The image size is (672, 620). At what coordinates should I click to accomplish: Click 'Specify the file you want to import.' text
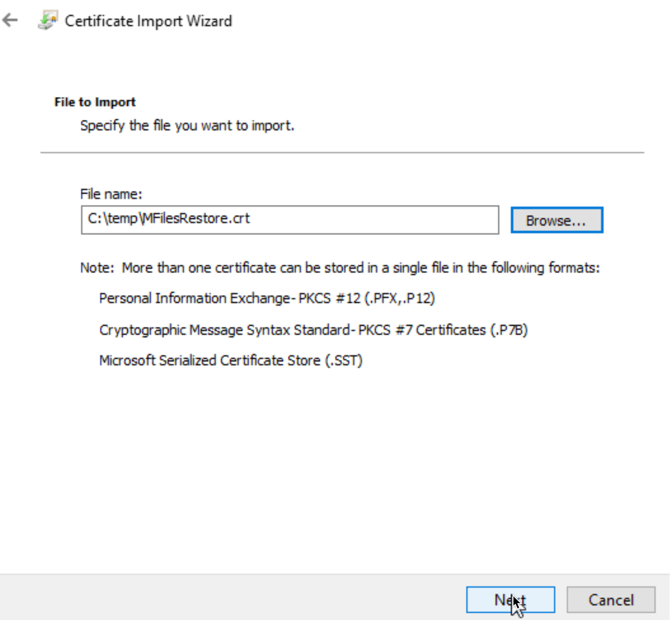[187, 126]
